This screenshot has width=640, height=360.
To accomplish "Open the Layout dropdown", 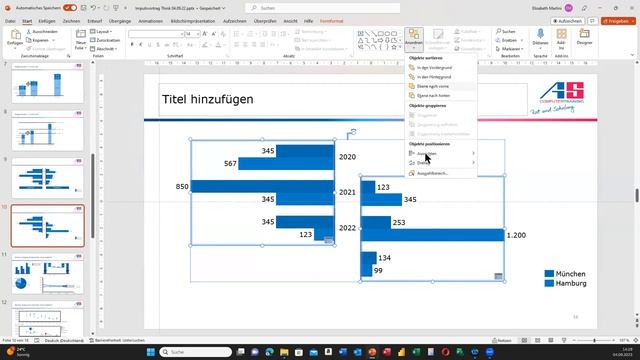I will click(x=101, y=31).
